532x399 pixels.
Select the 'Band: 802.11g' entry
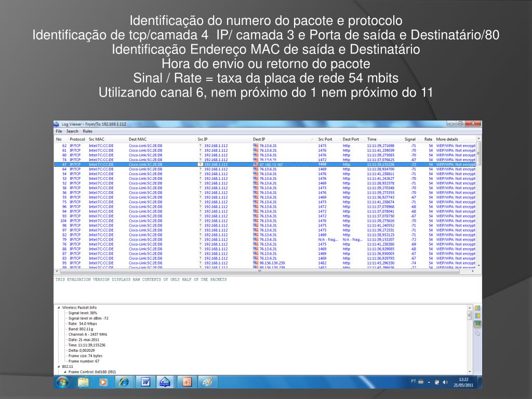(81, 329)
